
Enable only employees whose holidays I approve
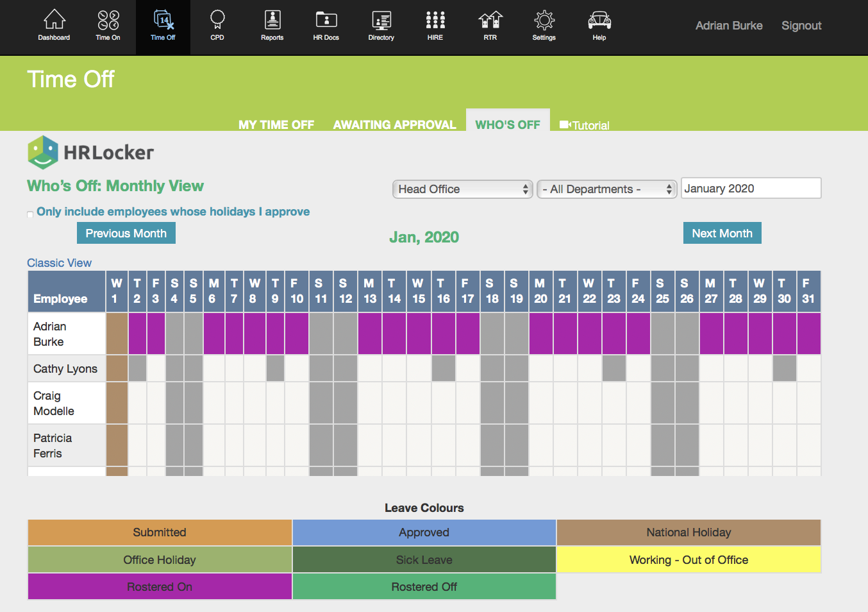[30, 214]
